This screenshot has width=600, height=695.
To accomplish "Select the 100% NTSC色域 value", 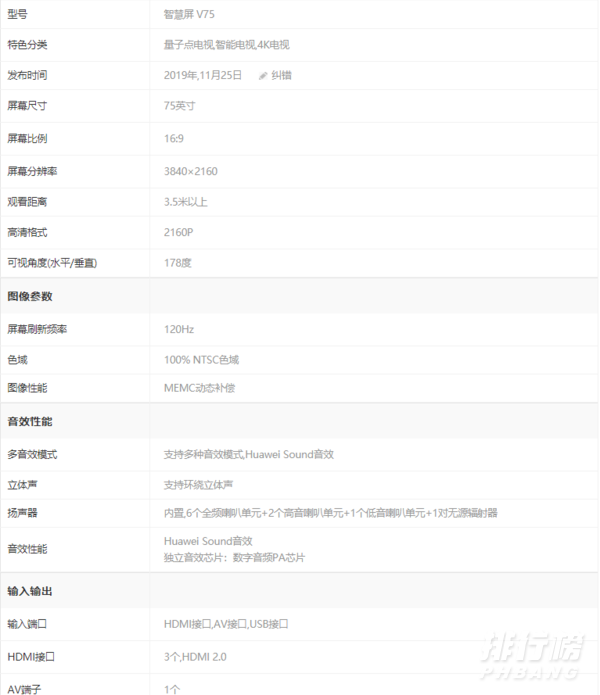I will [x=201, y=359].
